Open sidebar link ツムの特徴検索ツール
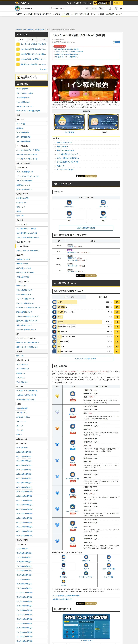Image resolution: width=138 pixels, height=644 pixels. tap(23, 97)
